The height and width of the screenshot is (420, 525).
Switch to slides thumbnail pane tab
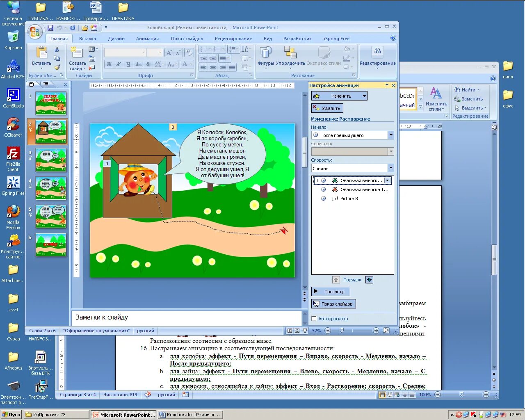coord(31,84)
